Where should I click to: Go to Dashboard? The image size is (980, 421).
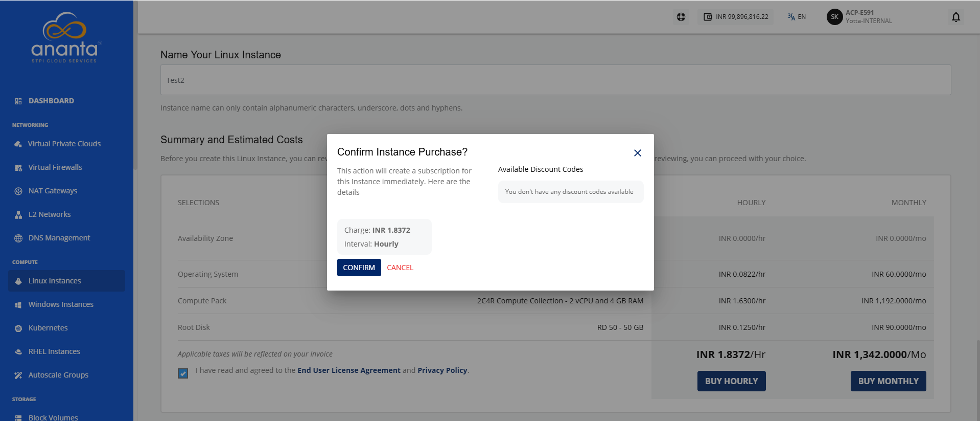pos(51,101)
